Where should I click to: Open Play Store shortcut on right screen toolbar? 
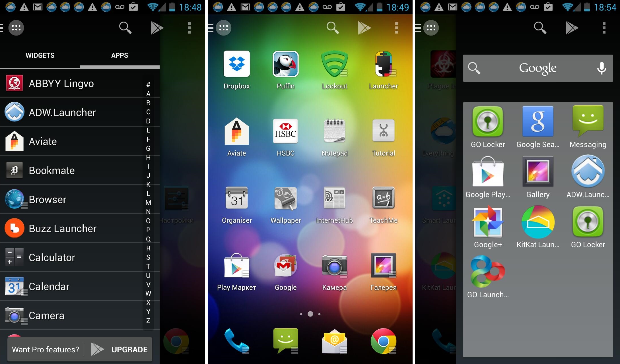(x=572, y=28)
